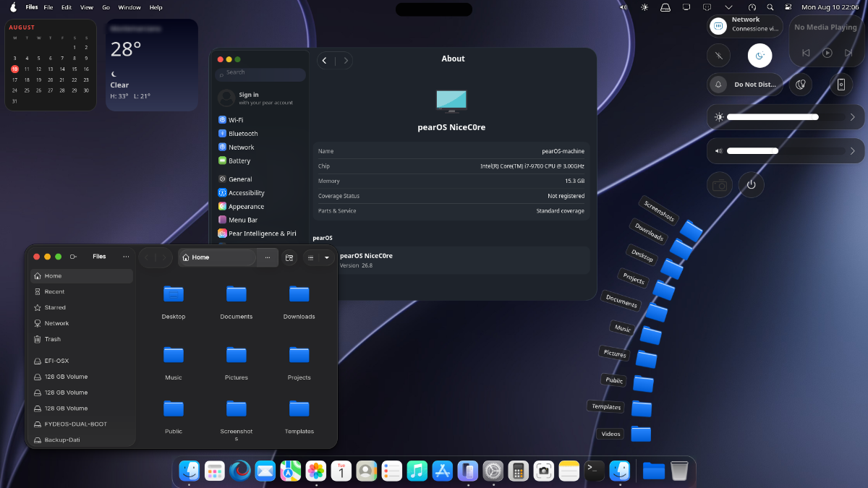This screenshot has height=488, width=868.
Task: Expand brightness slider options chevron
Action: 853,117
